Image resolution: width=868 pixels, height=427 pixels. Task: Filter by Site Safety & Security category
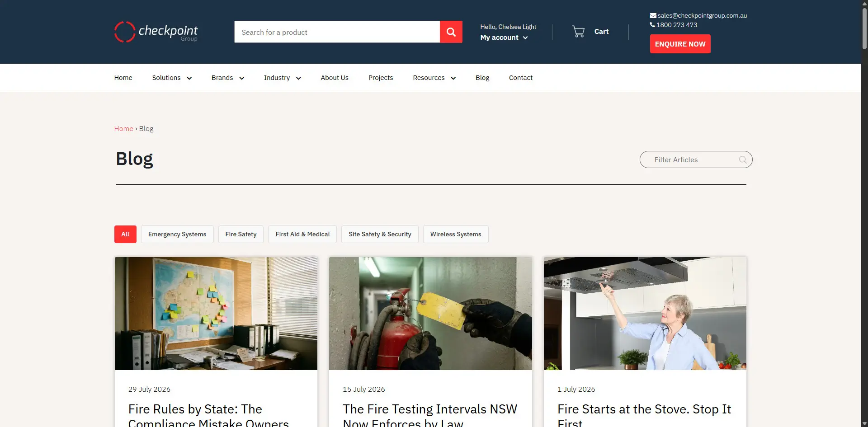click(380, 234)
